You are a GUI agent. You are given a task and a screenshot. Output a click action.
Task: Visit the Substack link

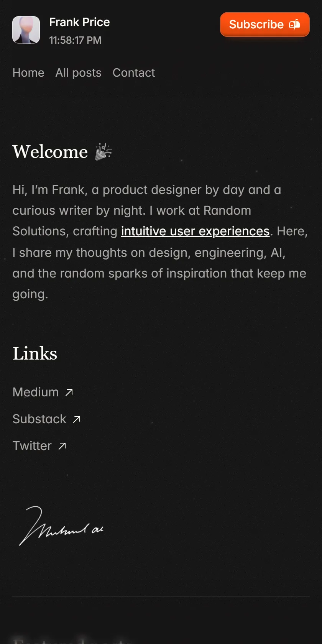coord(39,419)
